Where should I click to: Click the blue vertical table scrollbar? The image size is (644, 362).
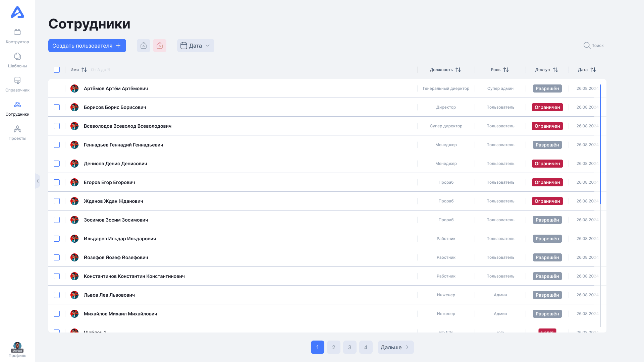(x=600, y=144)
